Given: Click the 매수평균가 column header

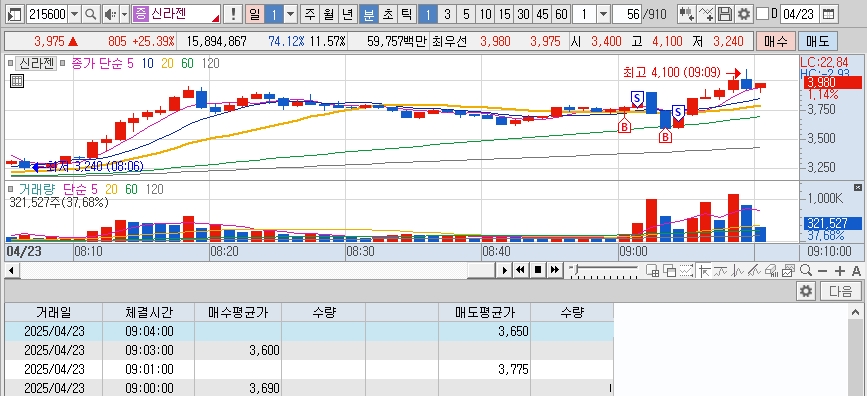Looking at the screenshot, I should tap(238, 312).
